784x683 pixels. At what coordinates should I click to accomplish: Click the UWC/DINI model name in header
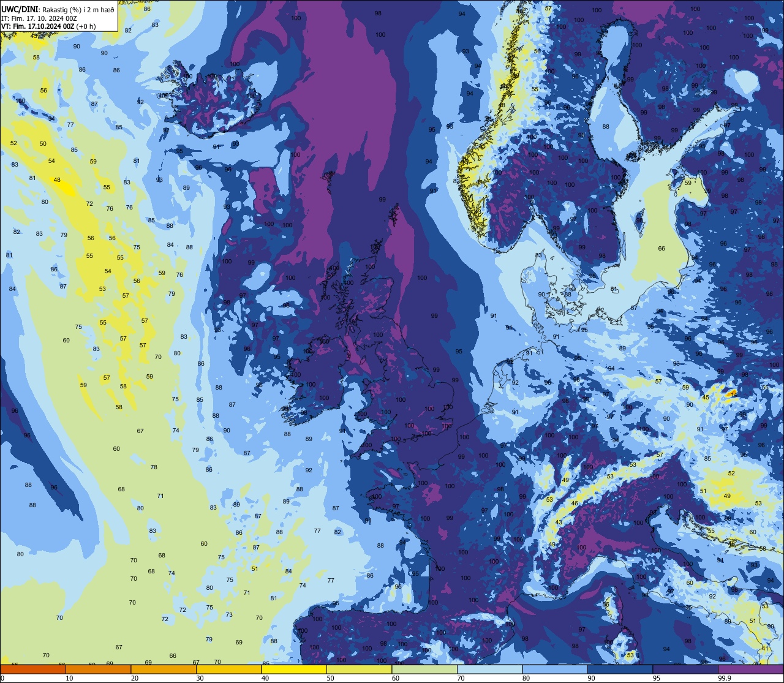point(20,9)
